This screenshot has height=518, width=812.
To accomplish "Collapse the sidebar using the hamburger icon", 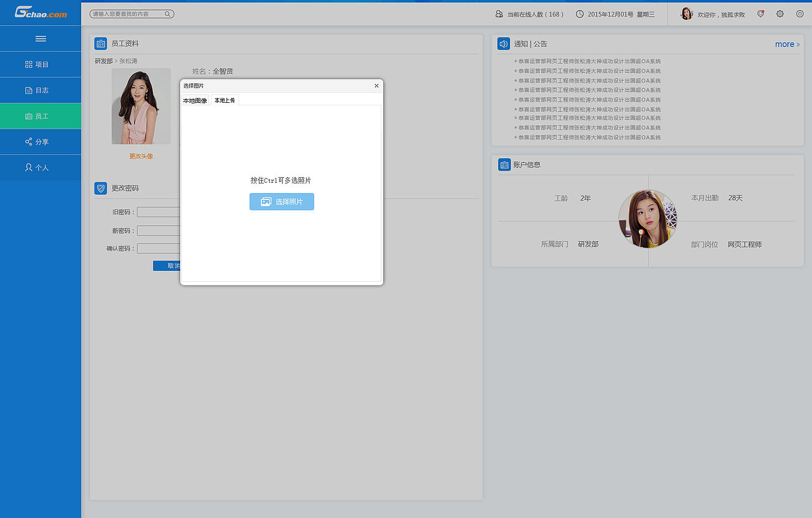I will pos(41,39).
